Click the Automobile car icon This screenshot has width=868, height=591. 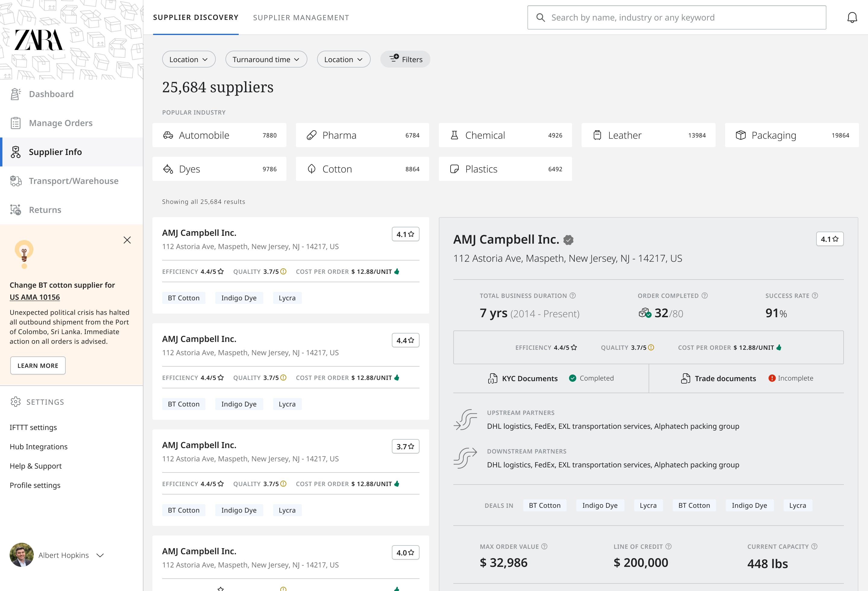(x=168, y=135)
